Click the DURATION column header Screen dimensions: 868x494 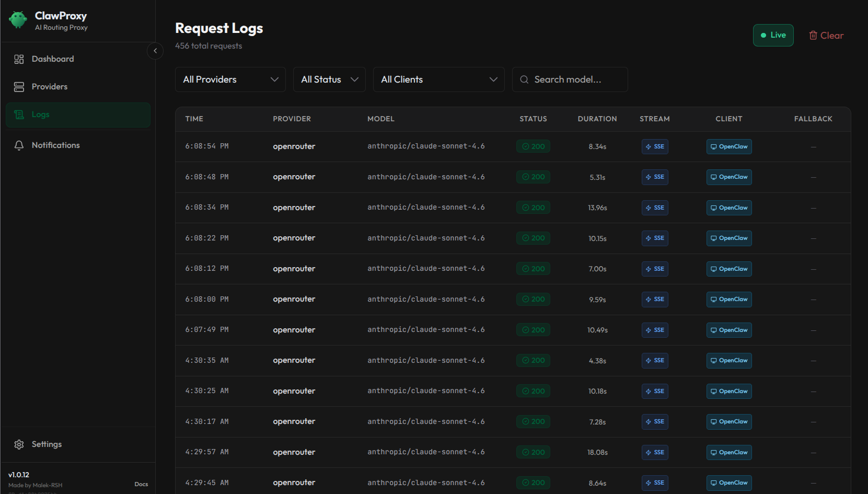[597, 119]
